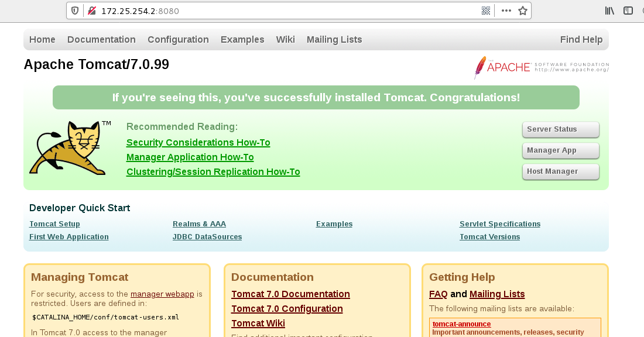
Task: Open the FAQ link
Action: coord(439,294)
